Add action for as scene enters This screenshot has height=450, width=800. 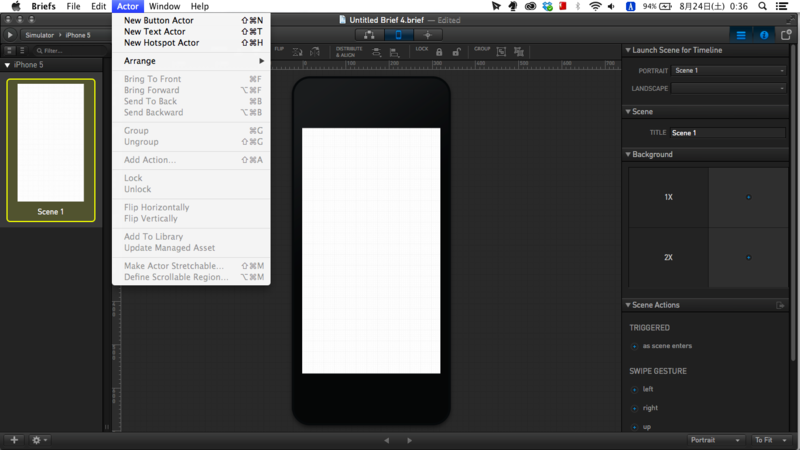point(635,346)
